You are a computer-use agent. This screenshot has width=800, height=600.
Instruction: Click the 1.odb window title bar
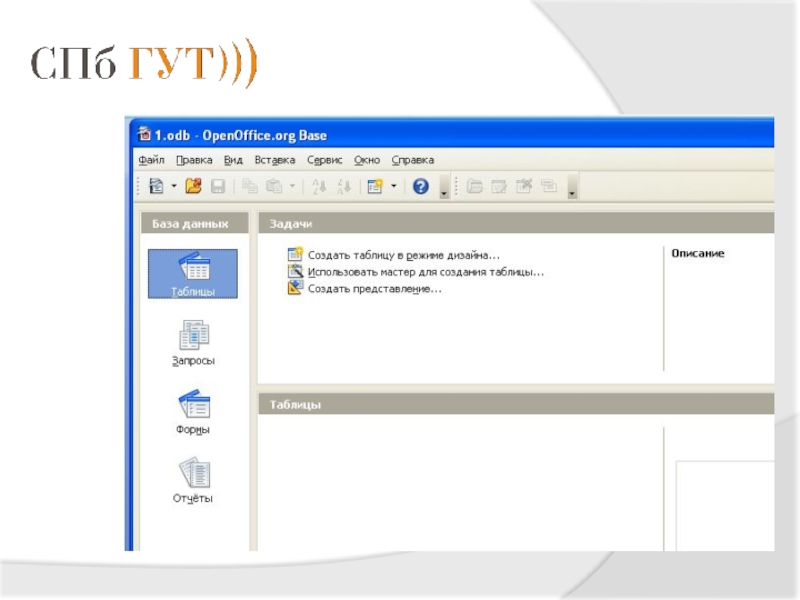point(452,135)
